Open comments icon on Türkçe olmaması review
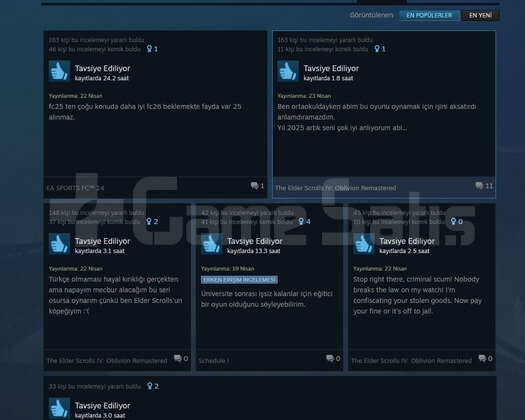The image size is (525, 420). click(x=178, y=358)
